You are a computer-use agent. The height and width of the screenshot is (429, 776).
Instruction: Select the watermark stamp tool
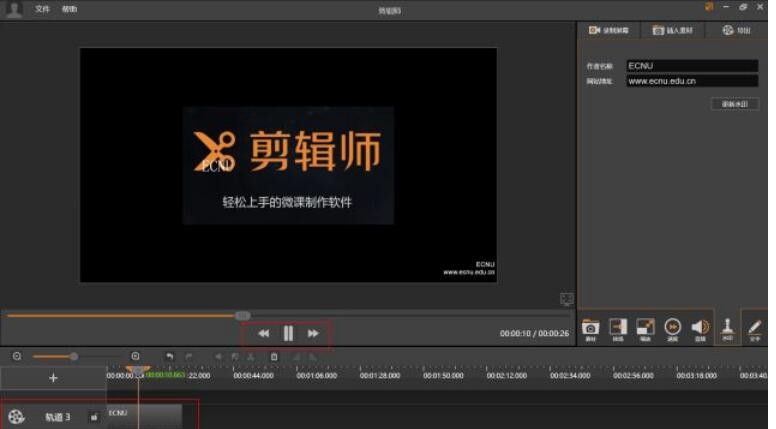(727, 329)
